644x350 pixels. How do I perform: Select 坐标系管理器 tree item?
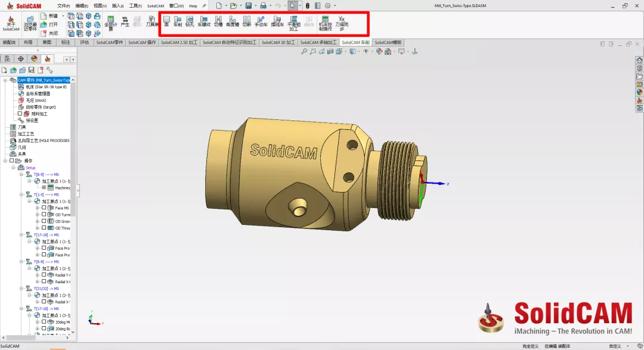coord(38,94)
